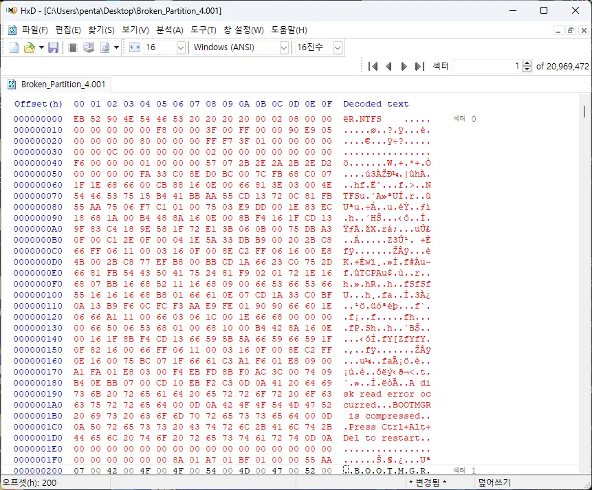The image size is (592, 490).
Task: Open the 파일(F) menu
Action: coord(35,30)
